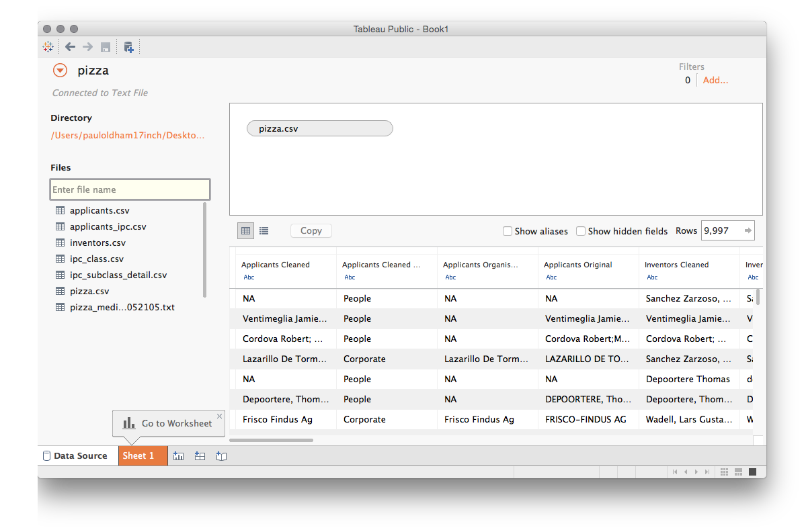Open the directory path link
This screenshot has width=804, height=532.
coord(128,135)
